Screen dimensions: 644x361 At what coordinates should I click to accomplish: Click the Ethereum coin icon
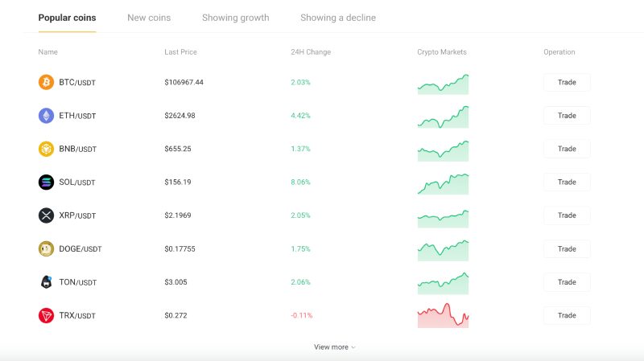pyautogui.click(x=46, y=116)
